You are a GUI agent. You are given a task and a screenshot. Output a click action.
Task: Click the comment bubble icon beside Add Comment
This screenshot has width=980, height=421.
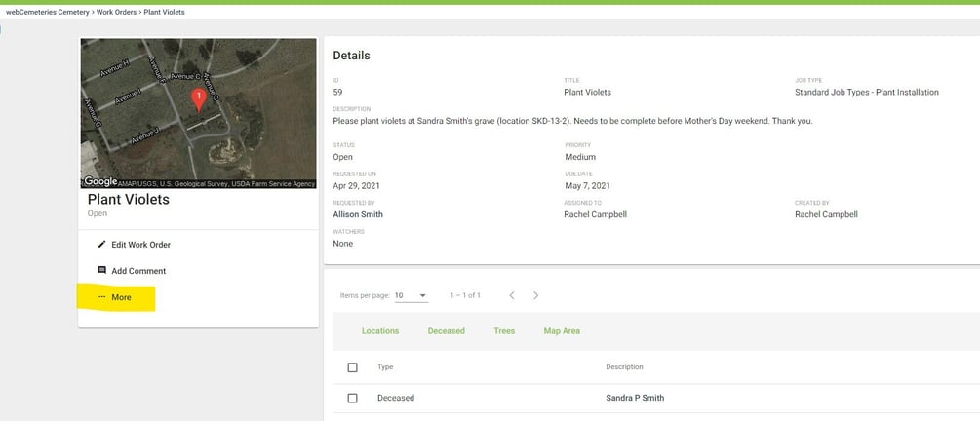pos(101,271)
